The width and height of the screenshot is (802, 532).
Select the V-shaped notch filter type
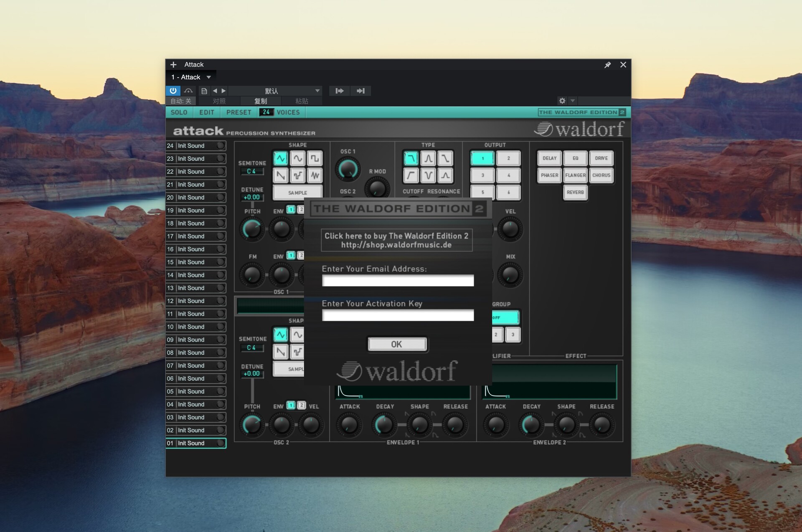pyautogui.click(x=428, y=175)
